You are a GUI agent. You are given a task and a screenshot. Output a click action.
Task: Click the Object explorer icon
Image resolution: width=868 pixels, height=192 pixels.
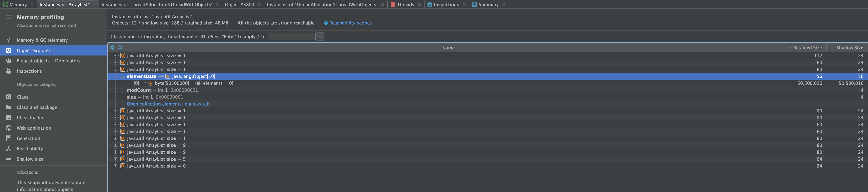coord(9,50)
